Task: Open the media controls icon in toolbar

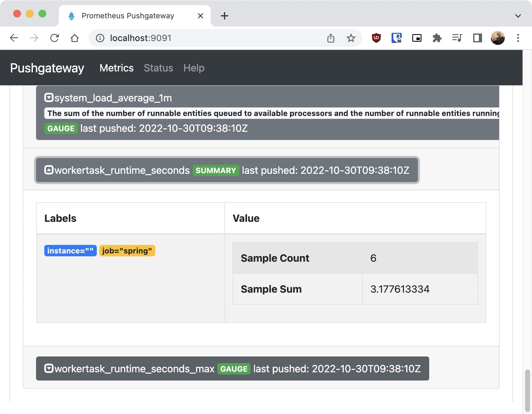Action: pyautogui.click(x=457, y=38)
